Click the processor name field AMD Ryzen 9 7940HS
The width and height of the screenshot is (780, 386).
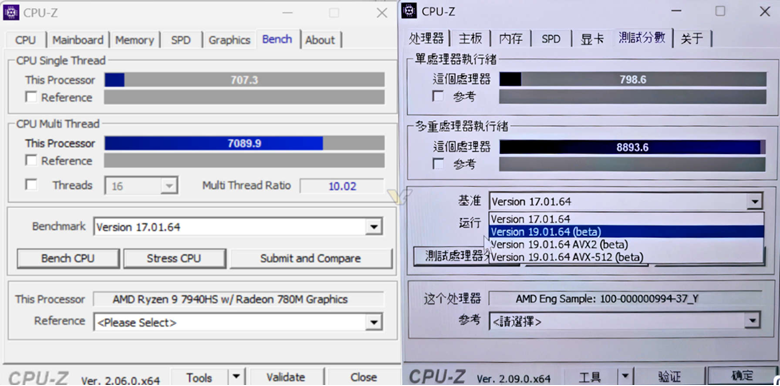(x=238, y=299)
